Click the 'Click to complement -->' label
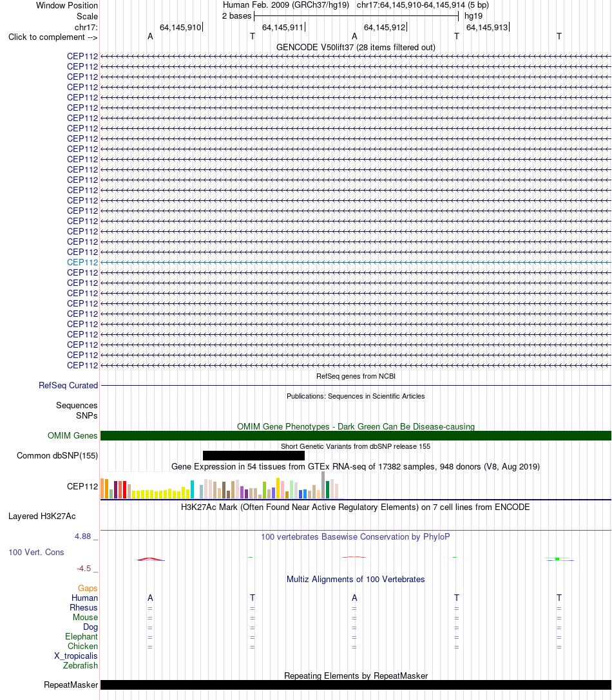This screenshot has height=700, width=612. coord(53,37)
